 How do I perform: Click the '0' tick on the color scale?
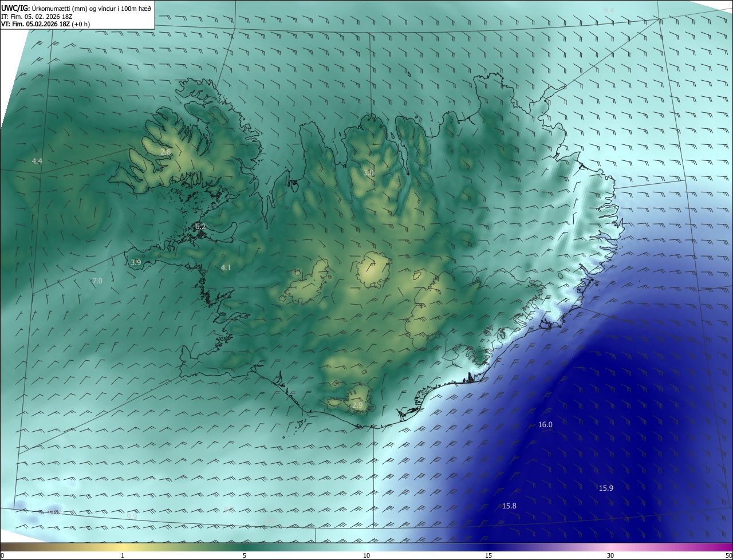(x=2, y=555)
